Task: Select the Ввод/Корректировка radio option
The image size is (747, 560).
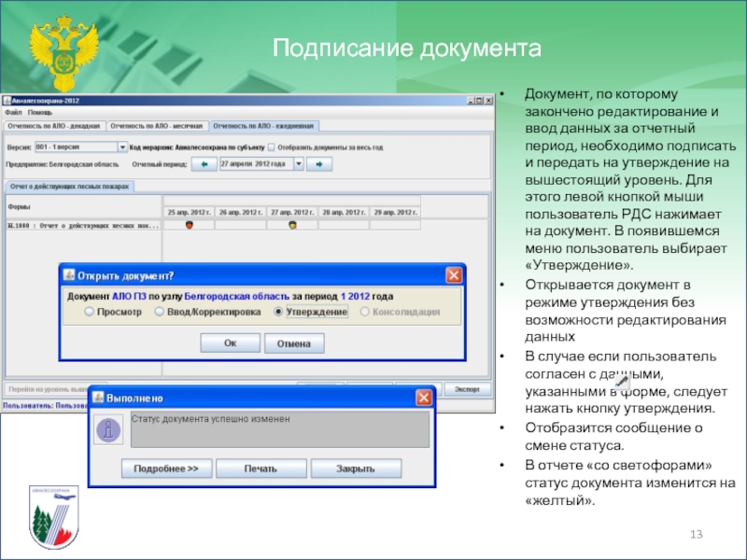Action: click(162, 312)
